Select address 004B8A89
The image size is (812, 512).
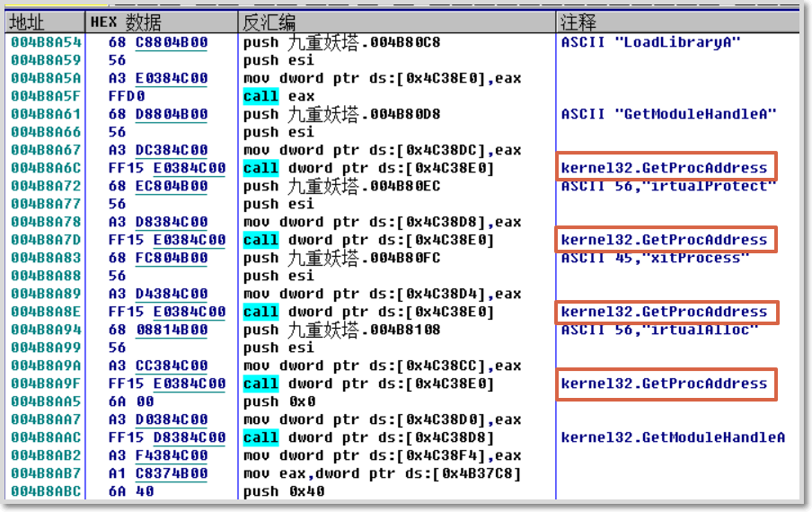[x=46, y=294]
